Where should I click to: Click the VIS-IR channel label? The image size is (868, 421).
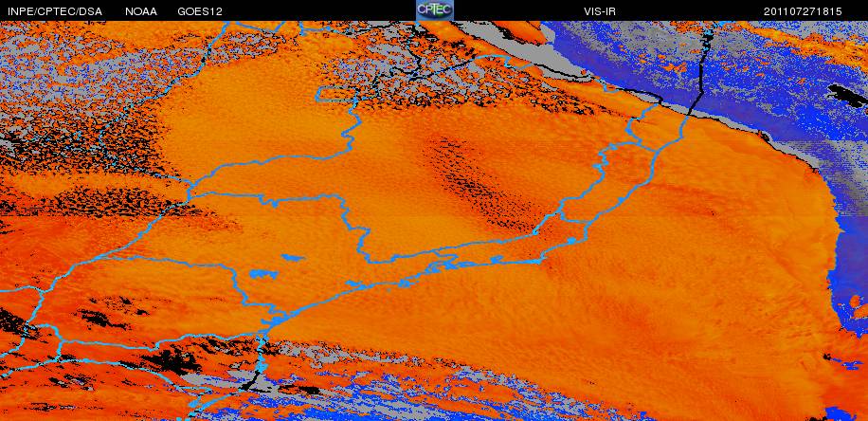(600, 11)
